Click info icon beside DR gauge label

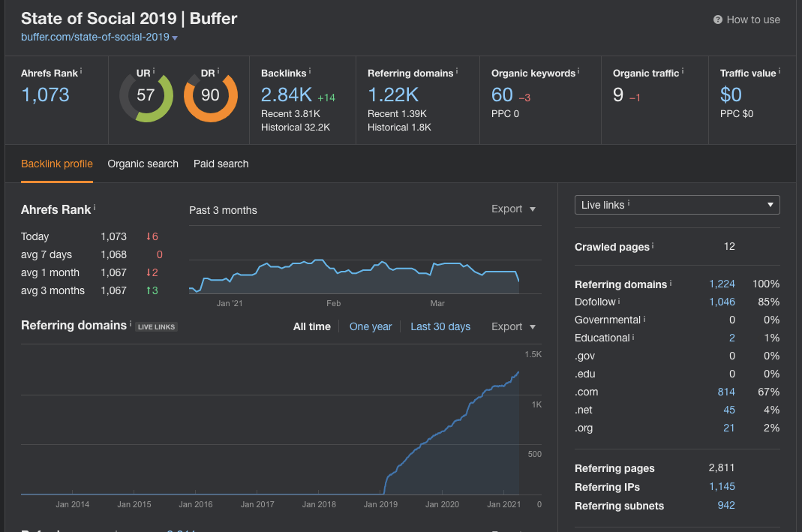218,71
